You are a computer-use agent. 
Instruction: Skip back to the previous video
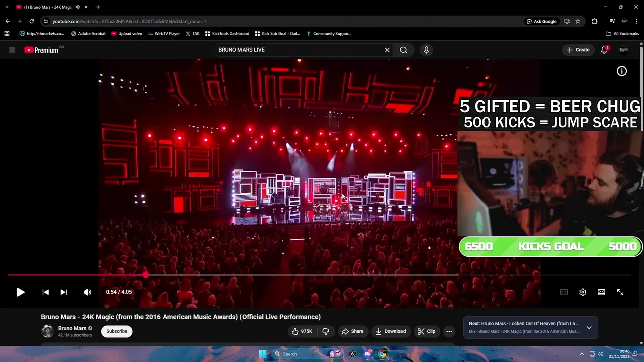[x=45, y=292]
